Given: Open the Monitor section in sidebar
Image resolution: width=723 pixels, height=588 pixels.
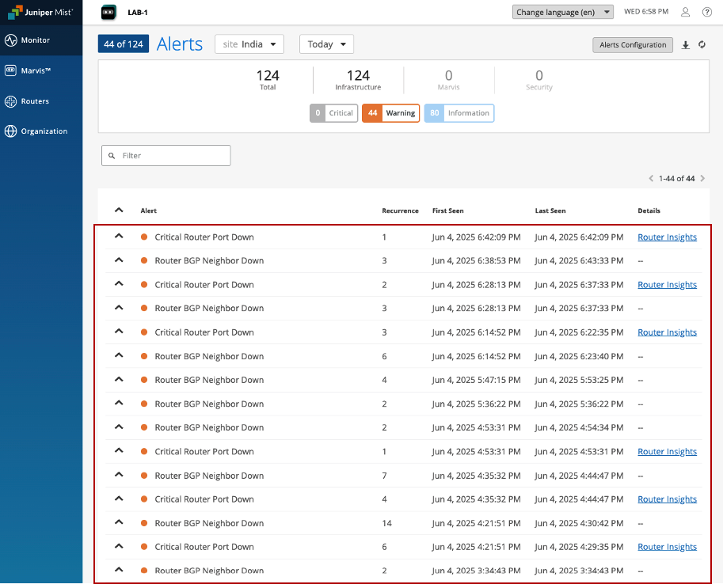Looking at the screenshot, I should point(35,40).
